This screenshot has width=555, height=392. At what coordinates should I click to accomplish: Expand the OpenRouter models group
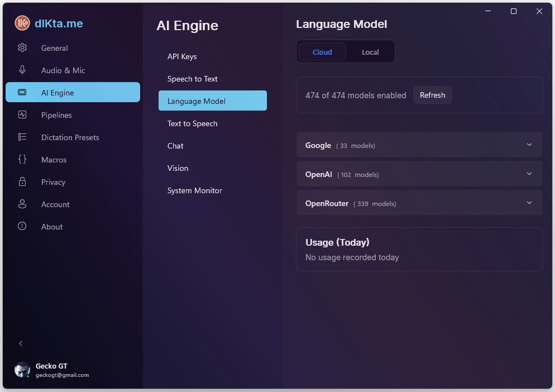[x=419, y=203]
